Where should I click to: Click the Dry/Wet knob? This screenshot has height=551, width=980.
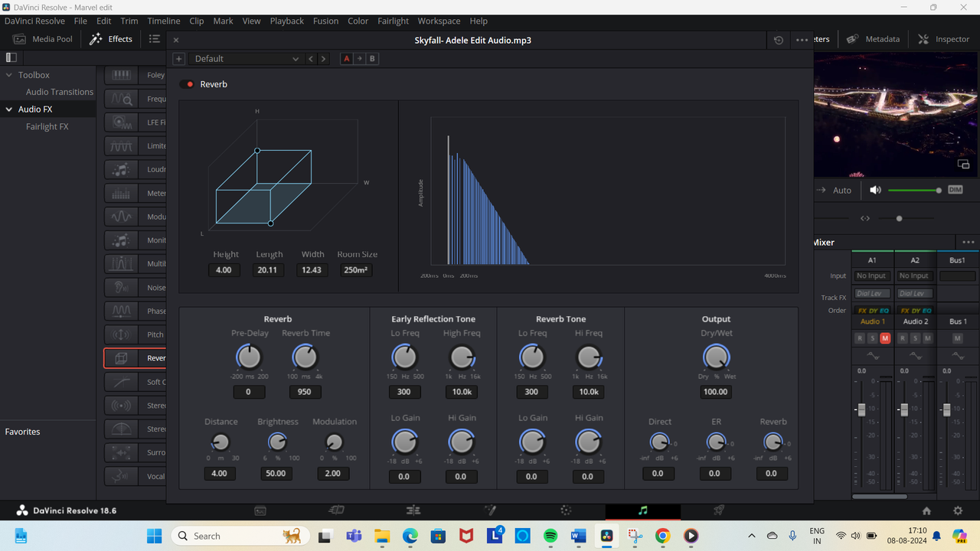click(716, 357)
